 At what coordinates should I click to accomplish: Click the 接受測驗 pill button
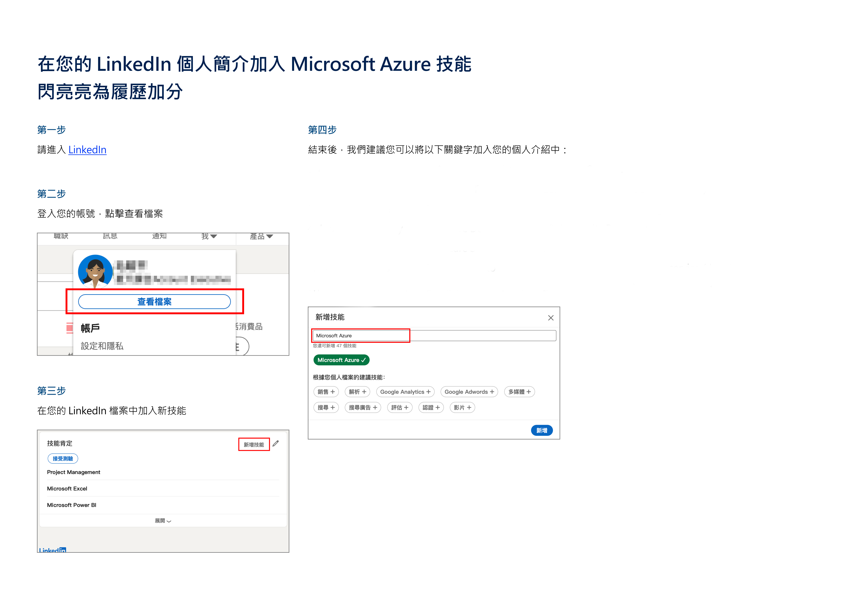63,459
